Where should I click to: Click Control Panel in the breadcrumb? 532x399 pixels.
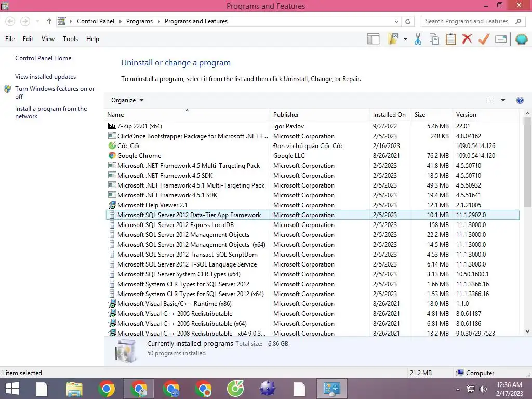click(96, 21)
